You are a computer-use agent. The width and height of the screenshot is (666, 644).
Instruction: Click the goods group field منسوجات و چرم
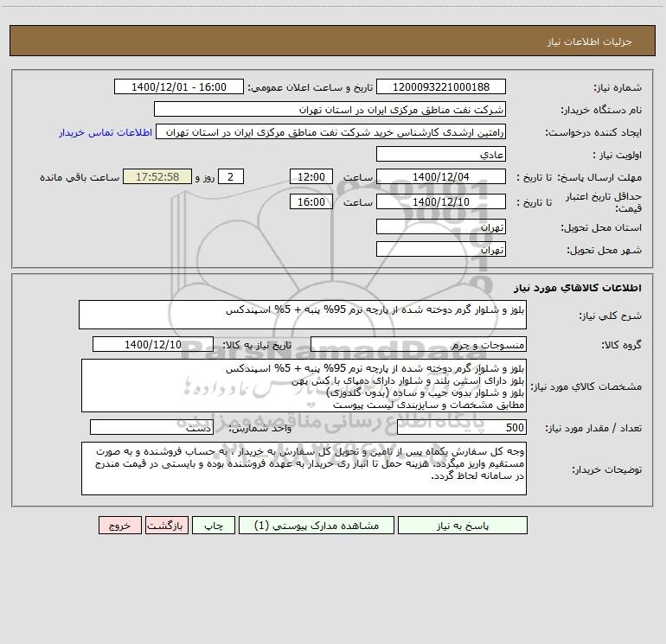click(x=419, y=344)
